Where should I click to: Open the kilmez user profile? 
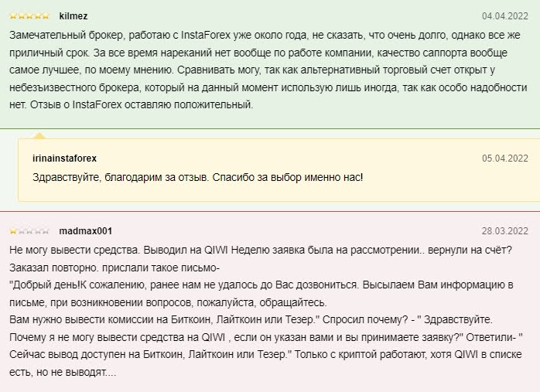(x=73, y=16)
